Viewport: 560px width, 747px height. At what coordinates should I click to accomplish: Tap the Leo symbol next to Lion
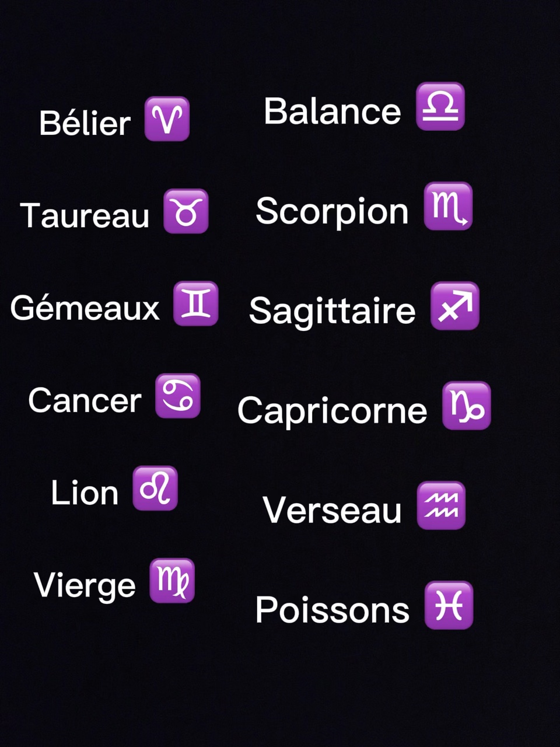pos(155,488)
